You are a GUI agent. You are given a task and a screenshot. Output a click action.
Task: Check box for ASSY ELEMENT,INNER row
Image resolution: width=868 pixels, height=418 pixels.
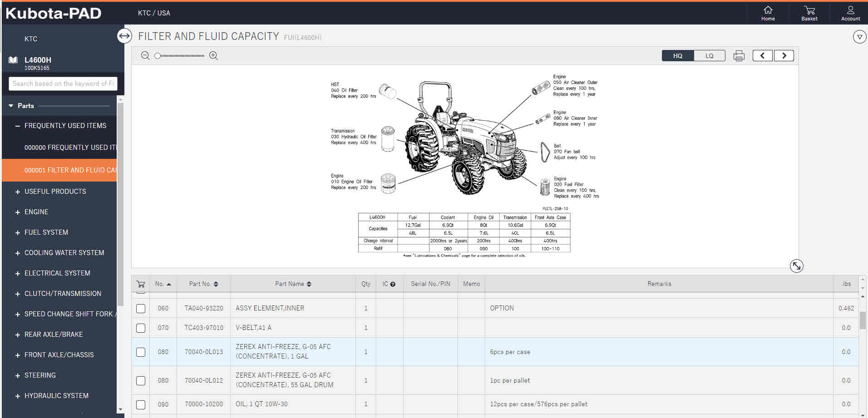tap(141, 309)
